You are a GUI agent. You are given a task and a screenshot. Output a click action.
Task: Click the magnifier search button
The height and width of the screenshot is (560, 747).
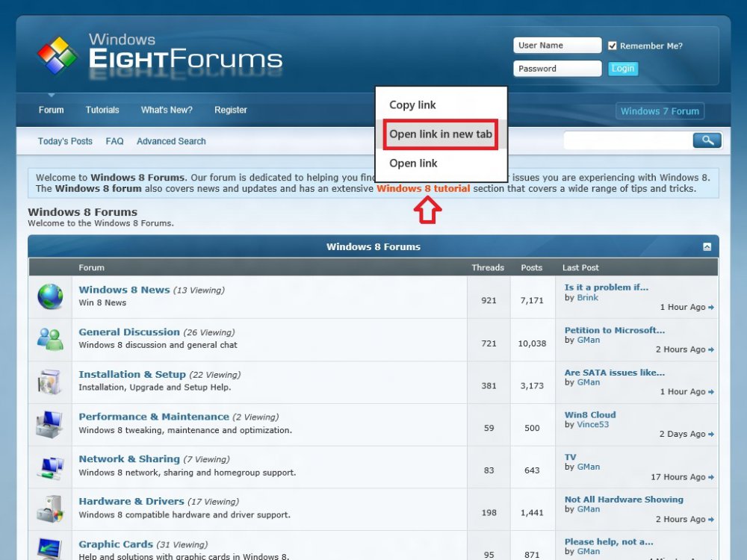click(x=707, y=140)
